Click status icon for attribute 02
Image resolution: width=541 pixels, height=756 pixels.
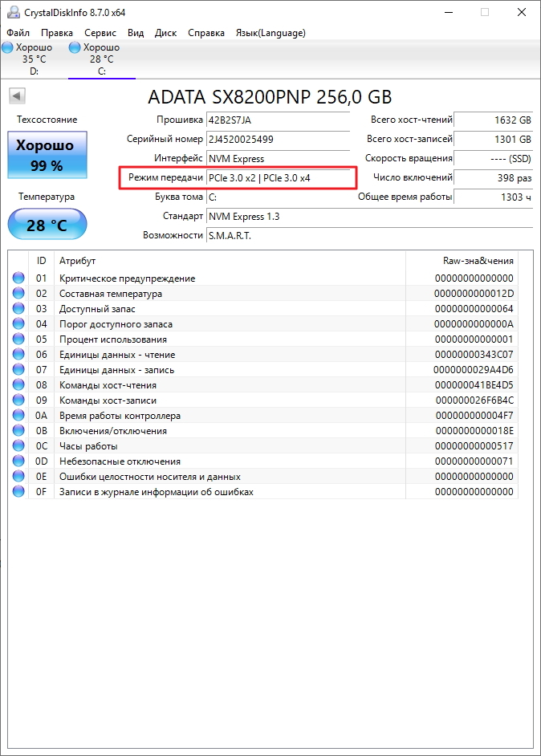point(18,293)
